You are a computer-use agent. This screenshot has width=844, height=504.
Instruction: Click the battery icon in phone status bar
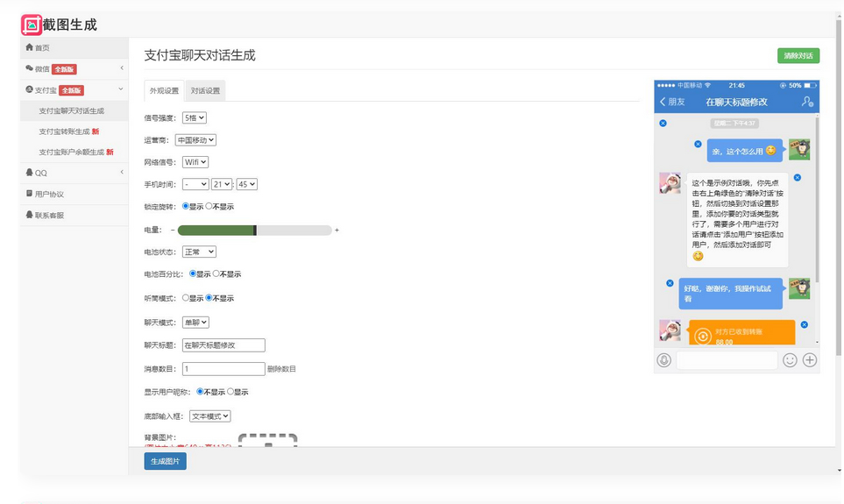point(810,86)
